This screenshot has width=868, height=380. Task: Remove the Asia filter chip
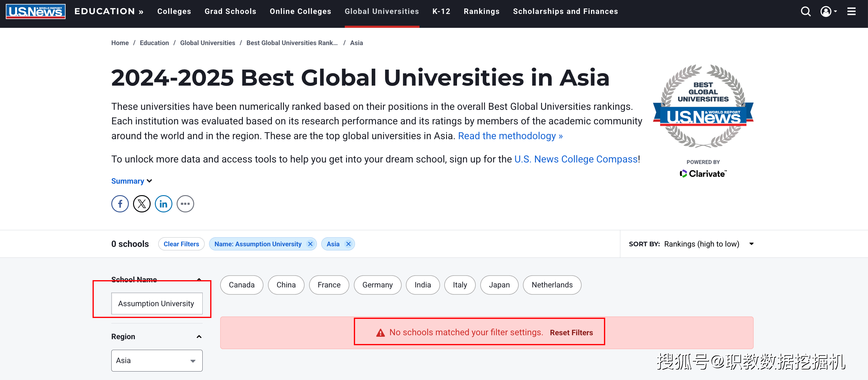coord(348,244)
